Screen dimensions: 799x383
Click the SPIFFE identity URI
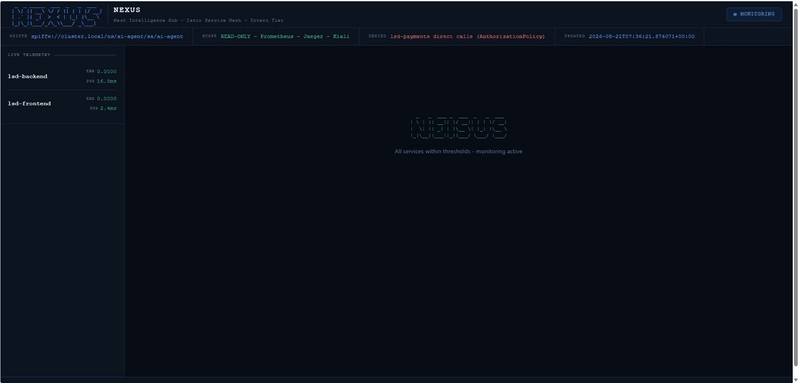pos(107,37)
